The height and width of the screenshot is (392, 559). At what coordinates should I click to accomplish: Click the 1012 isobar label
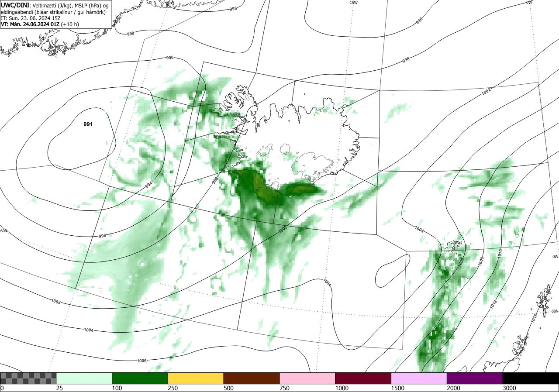493,304
